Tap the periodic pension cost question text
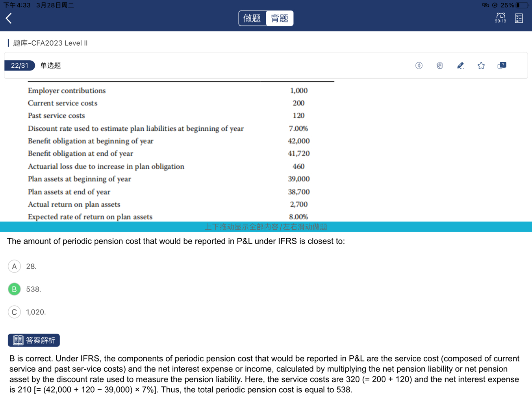Image resolution: width=532 pixels, height=399 pixels. tap(176, 241)
